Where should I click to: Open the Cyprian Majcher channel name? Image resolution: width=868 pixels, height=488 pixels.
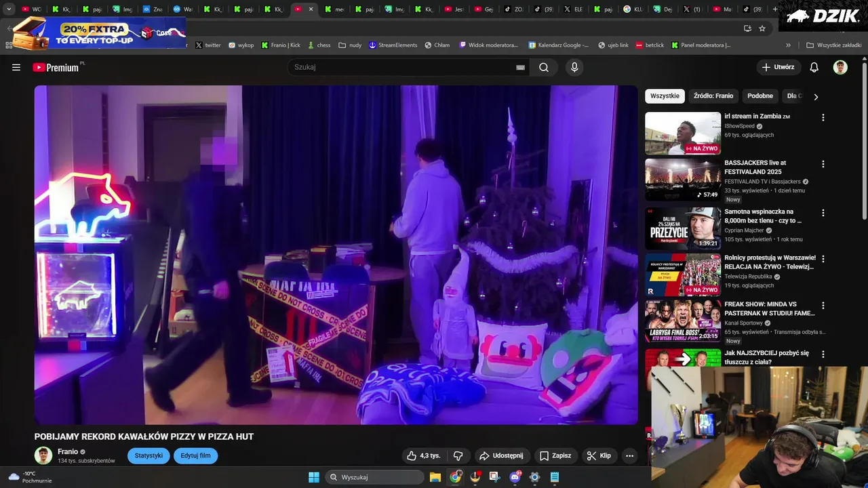coord(745,230)
